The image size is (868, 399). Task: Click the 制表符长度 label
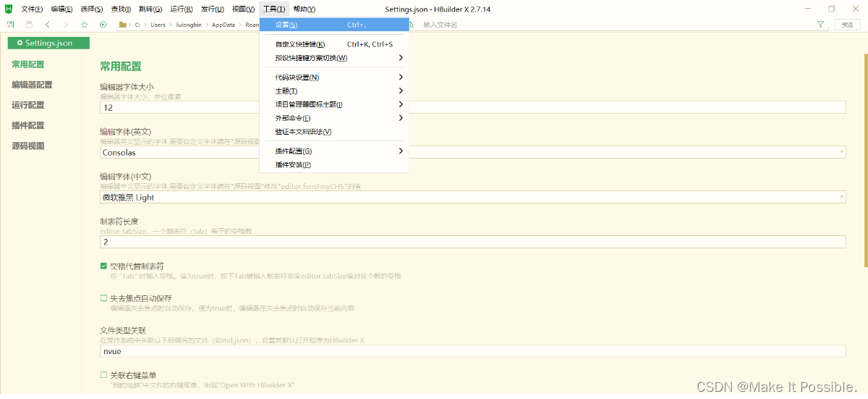[119, 221]
